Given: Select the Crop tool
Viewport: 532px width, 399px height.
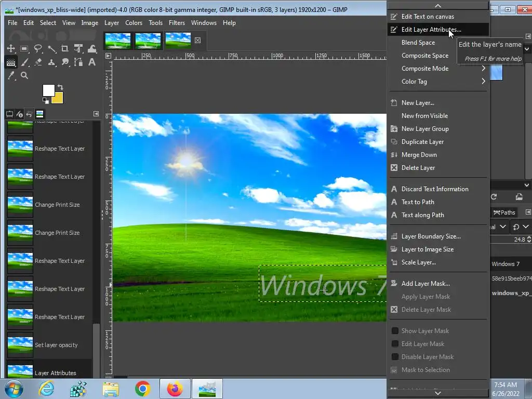Looking at the screenshot, I should click(65, 48).
